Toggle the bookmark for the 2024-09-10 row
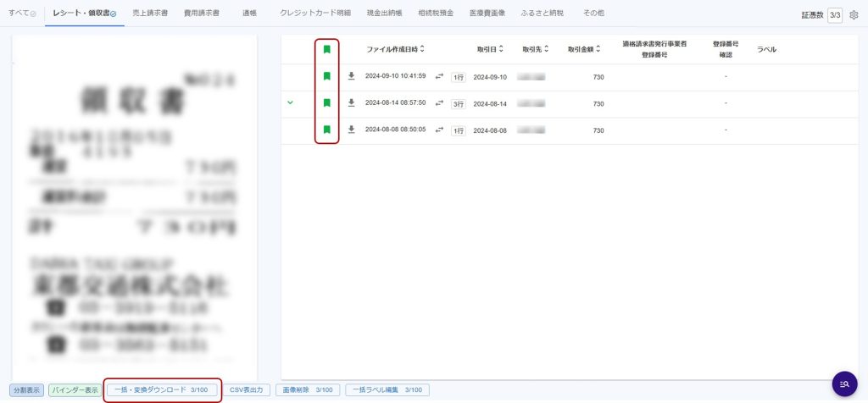Screen dimensions: 868x403 click(326, 77)
